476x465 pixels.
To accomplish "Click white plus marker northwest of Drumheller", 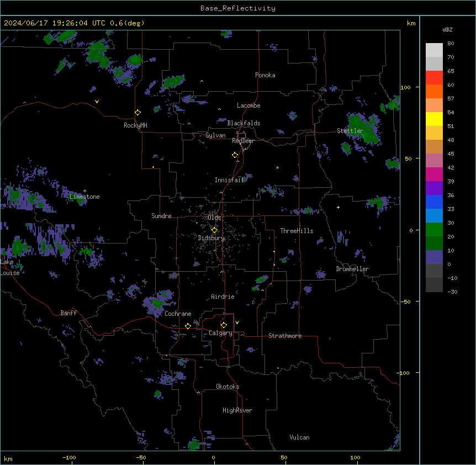I will [338, 207].
